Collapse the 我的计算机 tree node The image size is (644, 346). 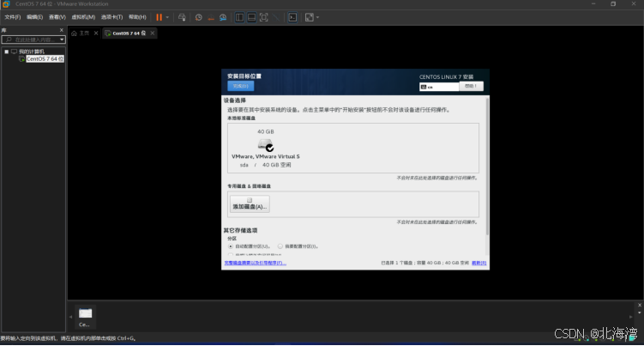(x=7, y=52)
